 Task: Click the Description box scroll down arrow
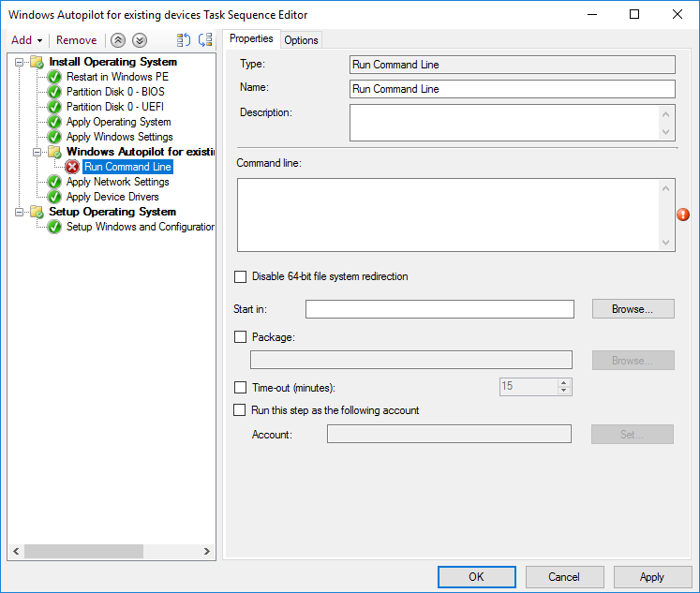click(x=665, y=132)
